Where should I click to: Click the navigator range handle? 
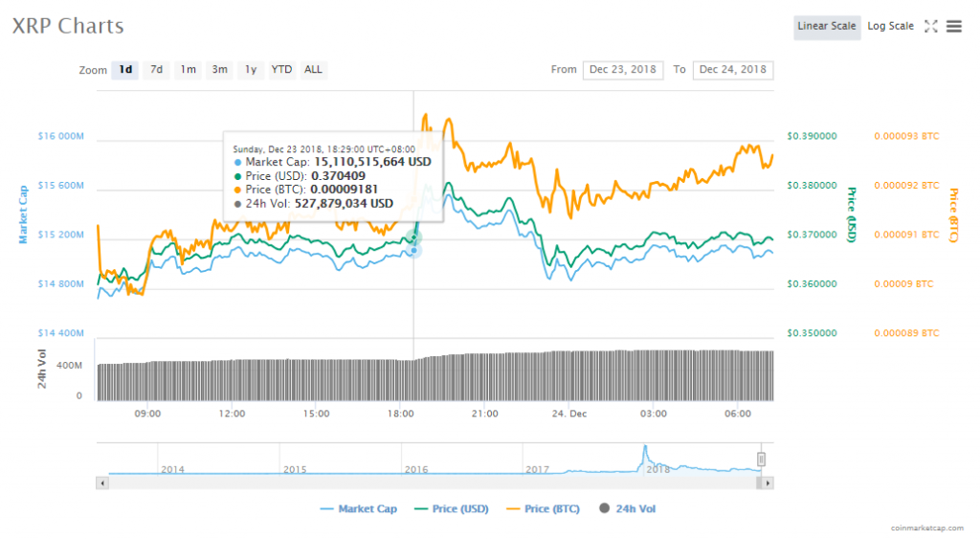[763, 460]
